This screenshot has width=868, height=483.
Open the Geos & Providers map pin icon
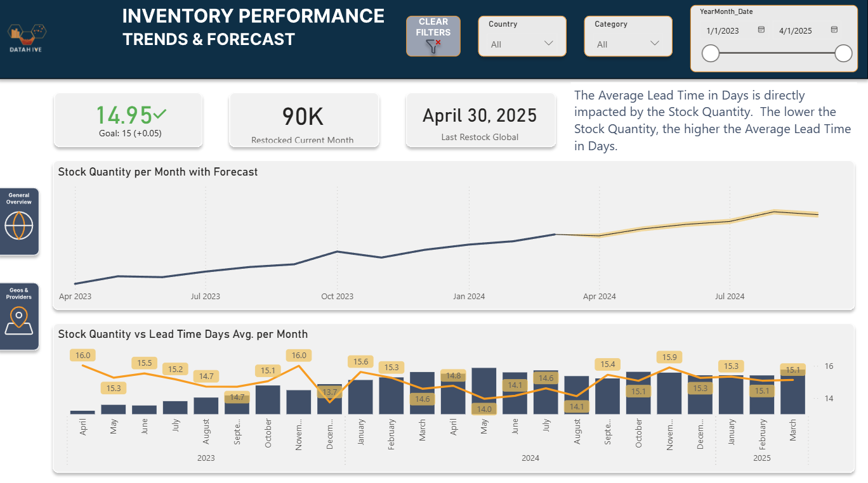[19, 321]
